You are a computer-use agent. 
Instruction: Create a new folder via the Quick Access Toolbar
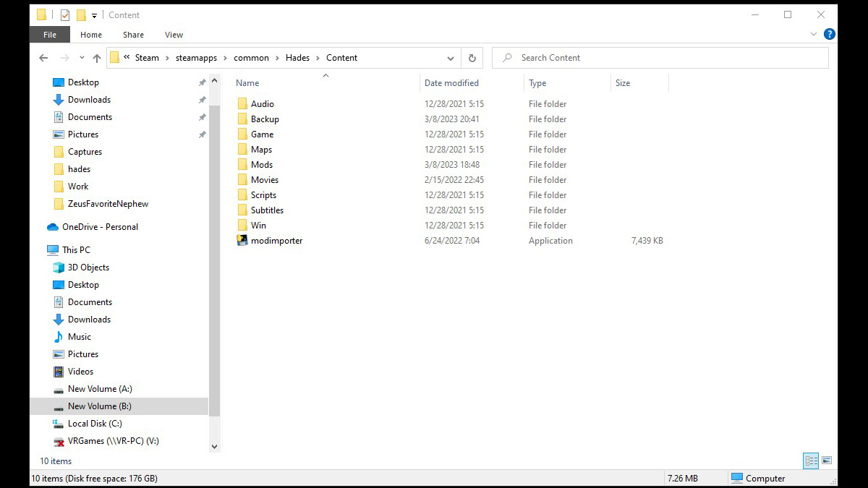click(81, 14)
